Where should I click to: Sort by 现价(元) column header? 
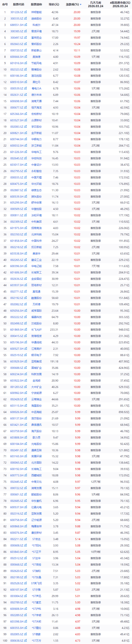tap(54, 5)
